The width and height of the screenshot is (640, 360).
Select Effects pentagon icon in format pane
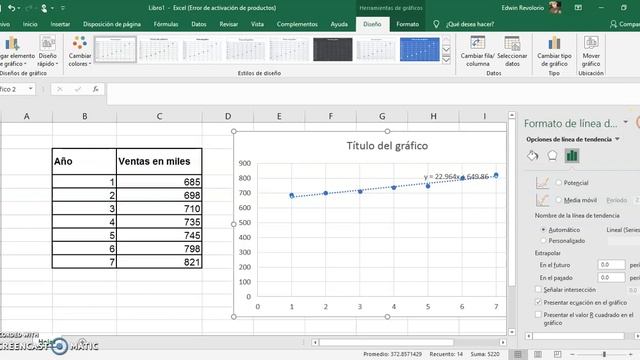click(x=552, y=156)
